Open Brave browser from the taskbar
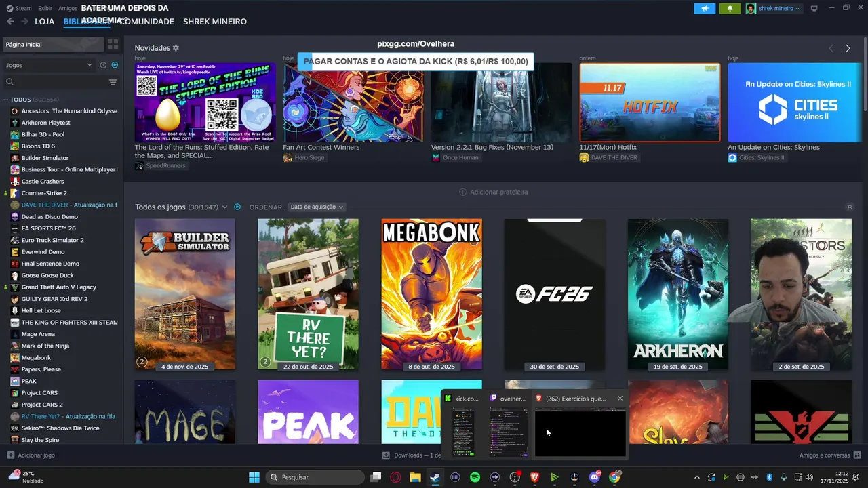This screenshot has width=868, height=488. tap(534, 477)
